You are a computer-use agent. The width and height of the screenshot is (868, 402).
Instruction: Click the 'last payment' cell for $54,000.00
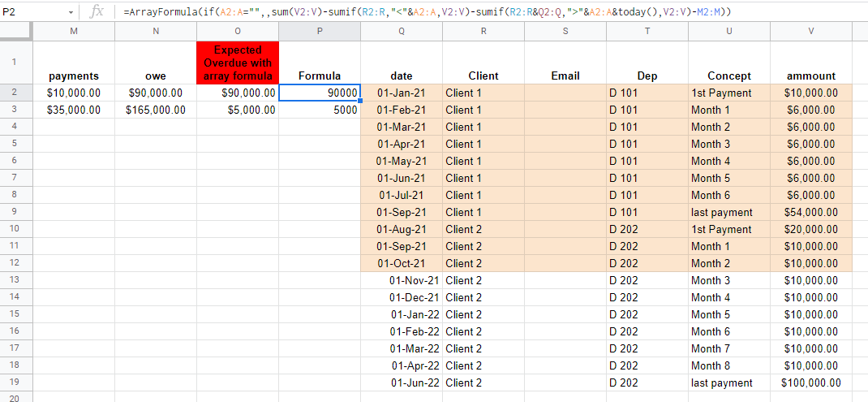[x=729, y=212]
